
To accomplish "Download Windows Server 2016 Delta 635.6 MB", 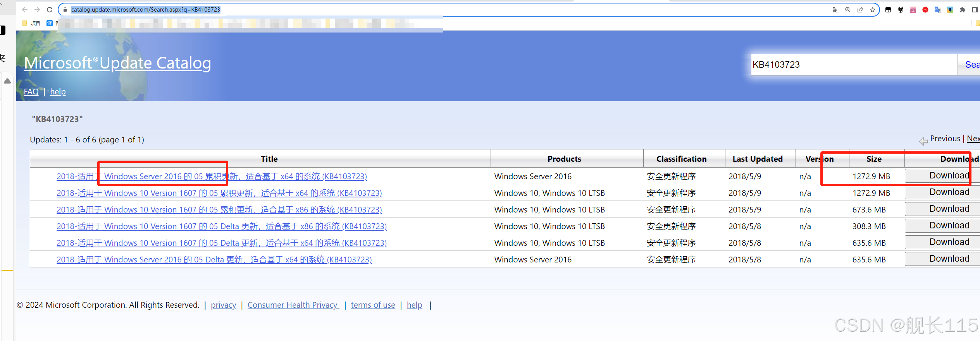I will click(x=942, y=259).
